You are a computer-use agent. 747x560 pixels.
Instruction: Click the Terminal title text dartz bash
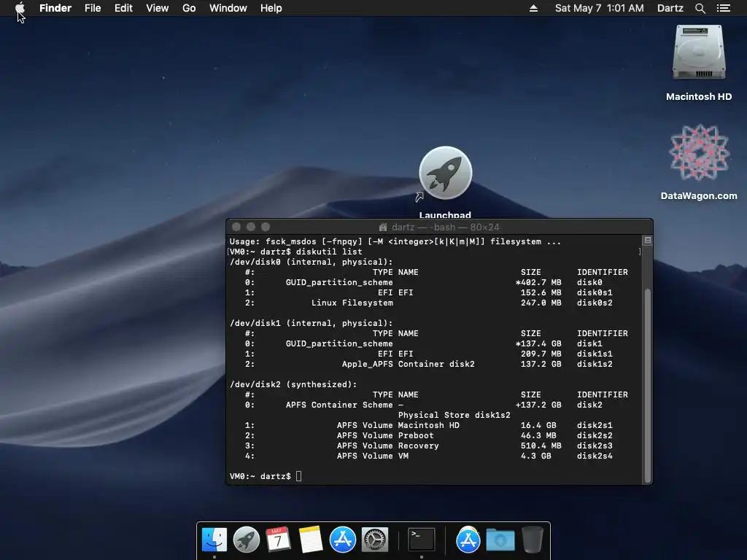click(x=445, y=227)
